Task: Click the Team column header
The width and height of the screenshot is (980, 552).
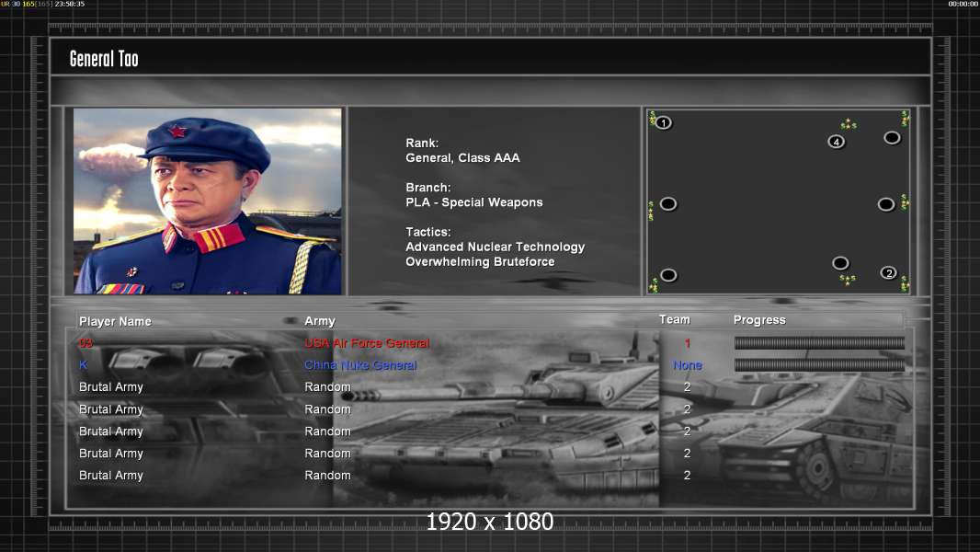Action: (x=675, y=319)
